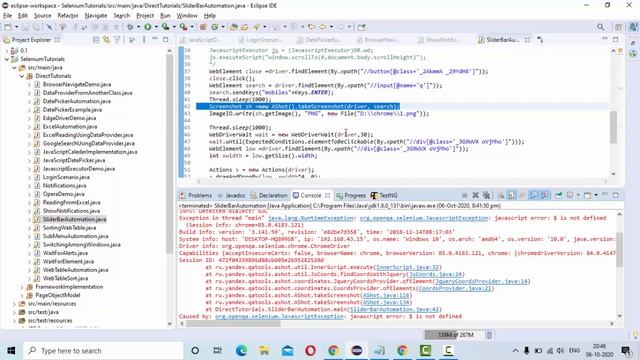Image resolution: width=640 pixels, height=360 pixels.
Task: Expand the src/main/resources folder
Action: tap(14, 304)
